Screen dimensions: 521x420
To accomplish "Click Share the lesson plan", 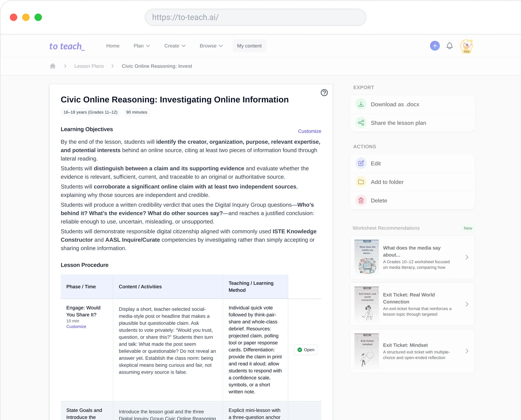I will (x=398, y=123).
